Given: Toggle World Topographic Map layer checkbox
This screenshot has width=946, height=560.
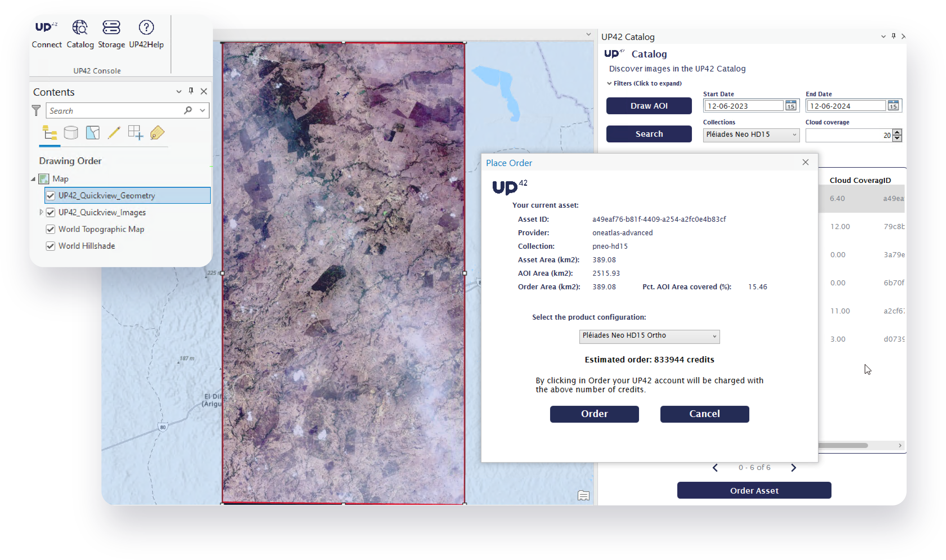Looking at the screenshot, I should [51, 229].
